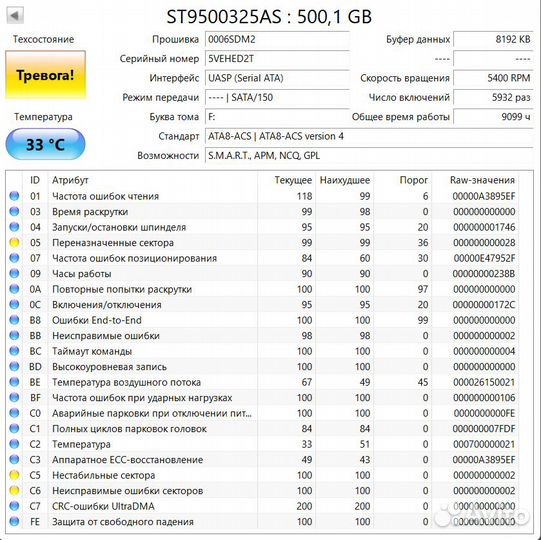Click the yellow status dot for Переназначенные сектора
The width and height of the screenshot is (541, 540).
(x=14, y=243)
